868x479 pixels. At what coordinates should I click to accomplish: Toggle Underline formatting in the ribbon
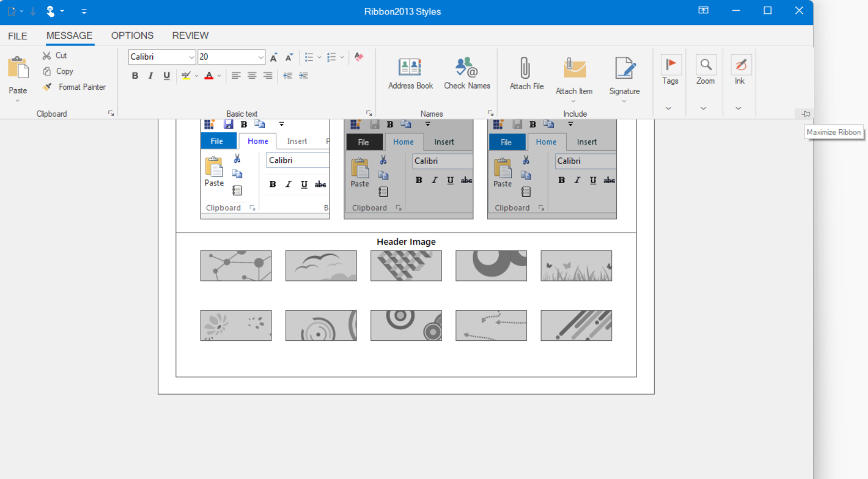167,75
